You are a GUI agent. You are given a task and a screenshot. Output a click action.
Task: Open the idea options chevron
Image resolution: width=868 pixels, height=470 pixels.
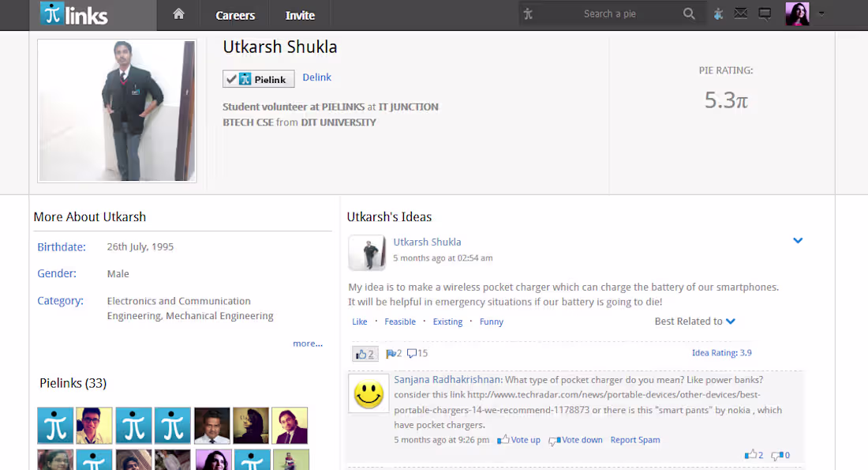point(798,240)
